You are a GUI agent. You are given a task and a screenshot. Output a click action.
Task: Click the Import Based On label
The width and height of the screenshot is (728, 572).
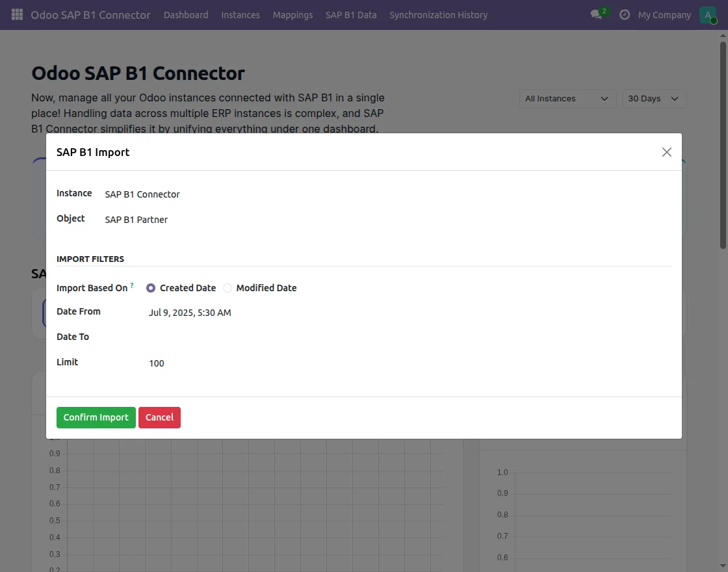[92, 288]
